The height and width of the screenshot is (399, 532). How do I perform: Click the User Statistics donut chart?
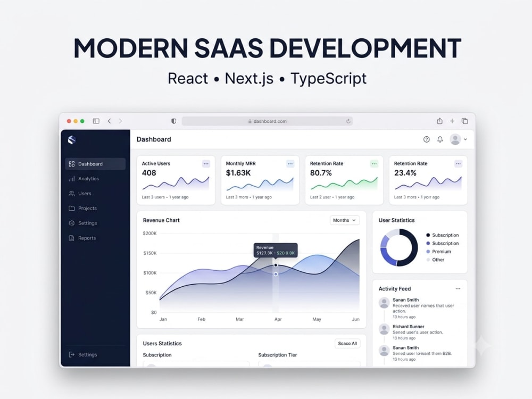coord(399,247)
